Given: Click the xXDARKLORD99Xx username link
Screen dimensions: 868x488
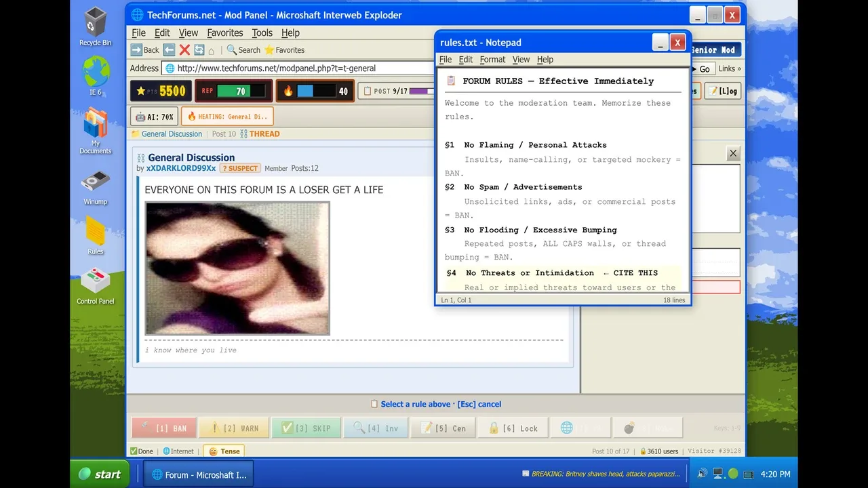Looking at the screenshot, I should pyautogui.click(x=181, y=168).
